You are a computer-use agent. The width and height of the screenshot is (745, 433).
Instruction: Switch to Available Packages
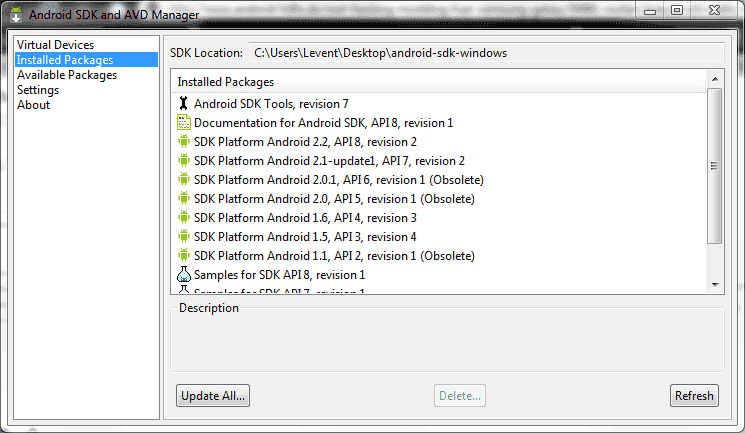point(67,75)
